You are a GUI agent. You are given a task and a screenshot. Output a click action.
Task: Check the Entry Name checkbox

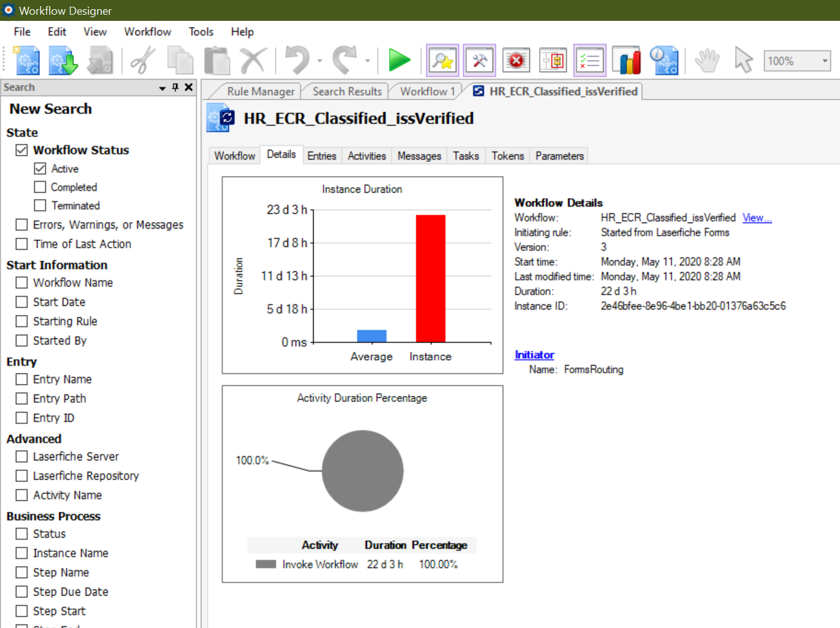21,379
